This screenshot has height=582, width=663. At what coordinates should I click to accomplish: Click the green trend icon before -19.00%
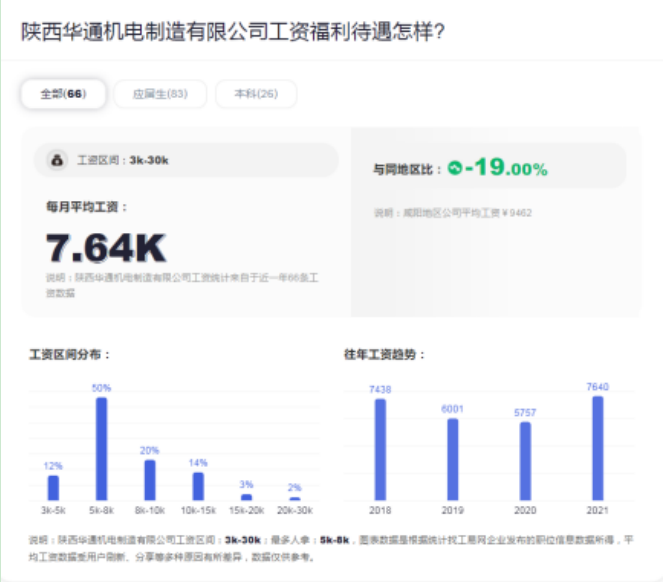(455, 168)
